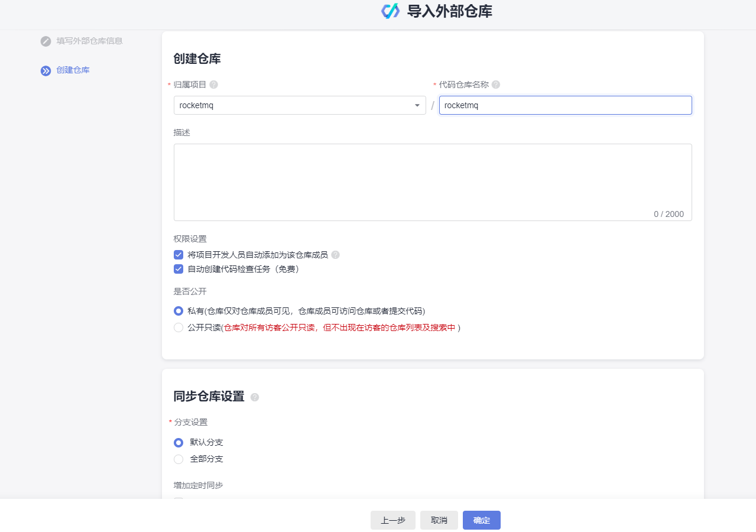The width and height of the screenshot is (756, 532).
Task: Uncheck 自动创建代码检查任务（免费） checkbox
Action: pyautogui.click(x=179, y=269)
